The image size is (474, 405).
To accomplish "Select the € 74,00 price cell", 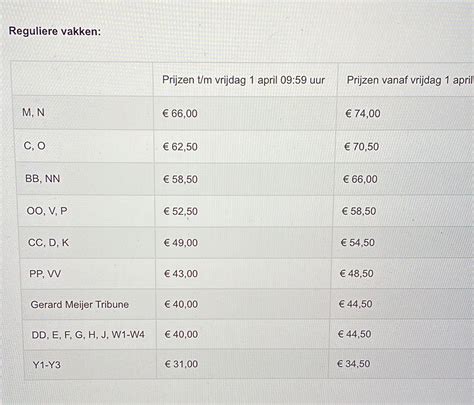I will click(x=363, y=113).
